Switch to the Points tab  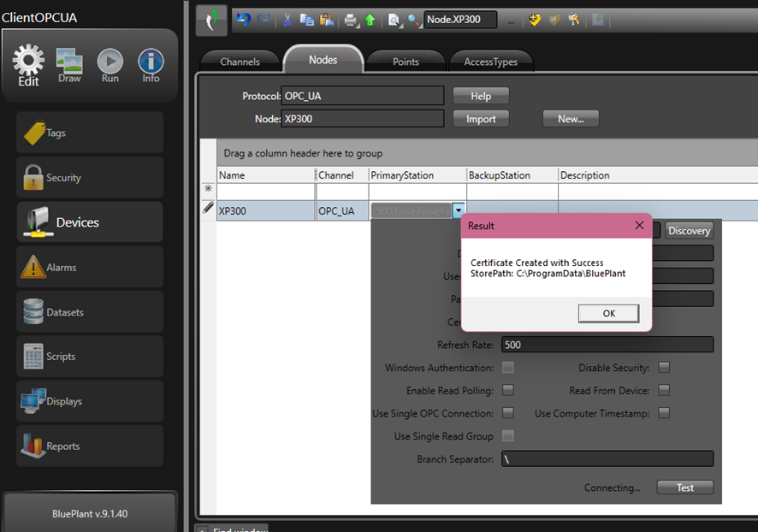pyautogui.click(x=406, y=62)
